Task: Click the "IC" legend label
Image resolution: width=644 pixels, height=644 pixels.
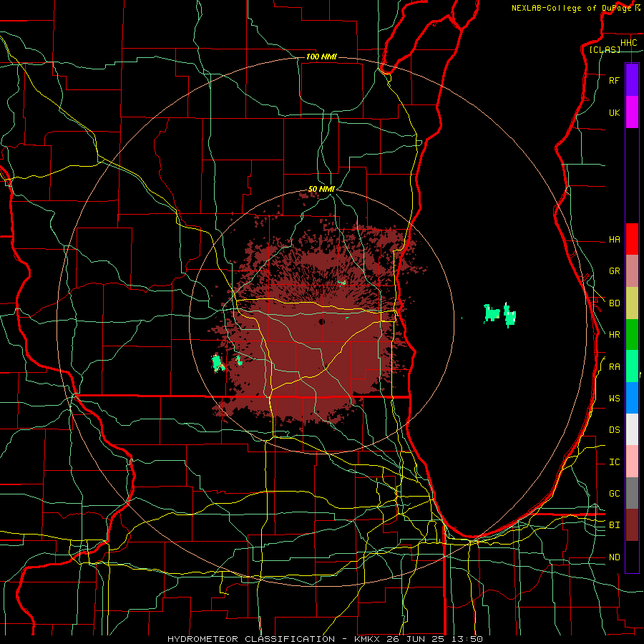Action: [614, 462]
